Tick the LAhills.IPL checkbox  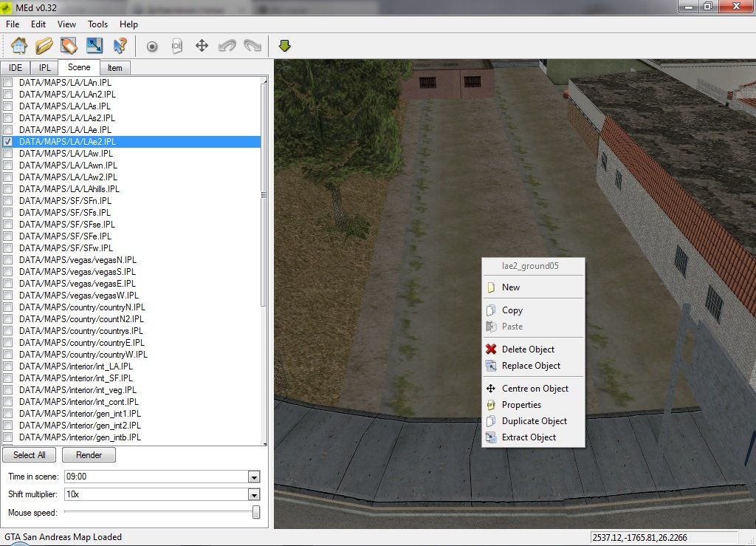tap(7, 188)
